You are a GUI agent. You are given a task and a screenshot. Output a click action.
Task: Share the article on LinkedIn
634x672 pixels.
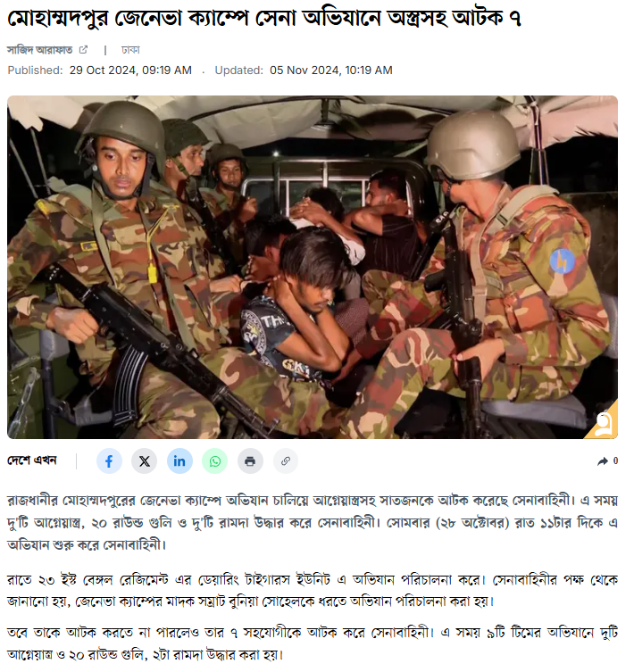(179, 461)
